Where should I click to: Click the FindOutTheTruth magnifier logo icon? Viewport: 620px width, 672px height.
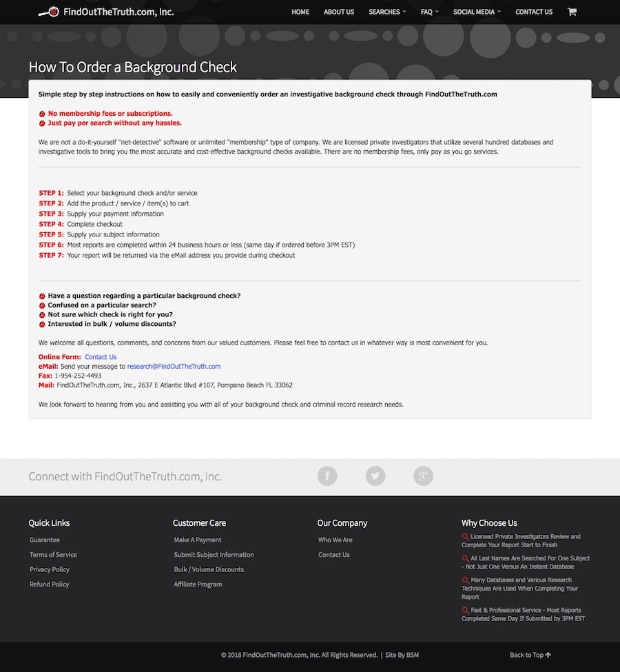point(48,12)
